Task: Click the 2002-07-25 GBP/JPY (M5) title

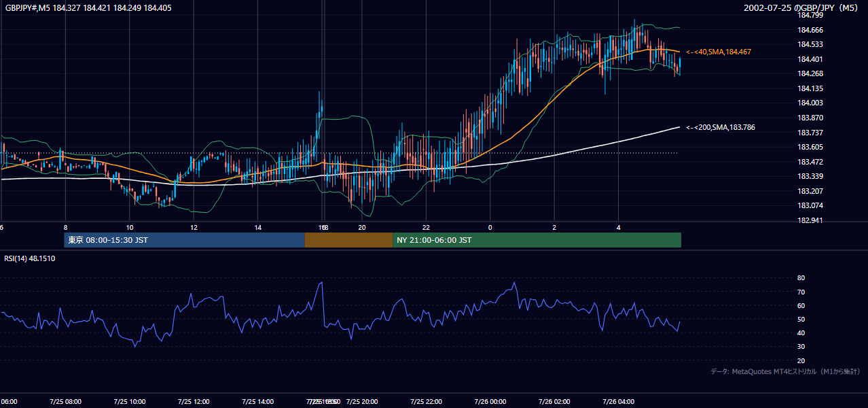Action: click(801, 8)
